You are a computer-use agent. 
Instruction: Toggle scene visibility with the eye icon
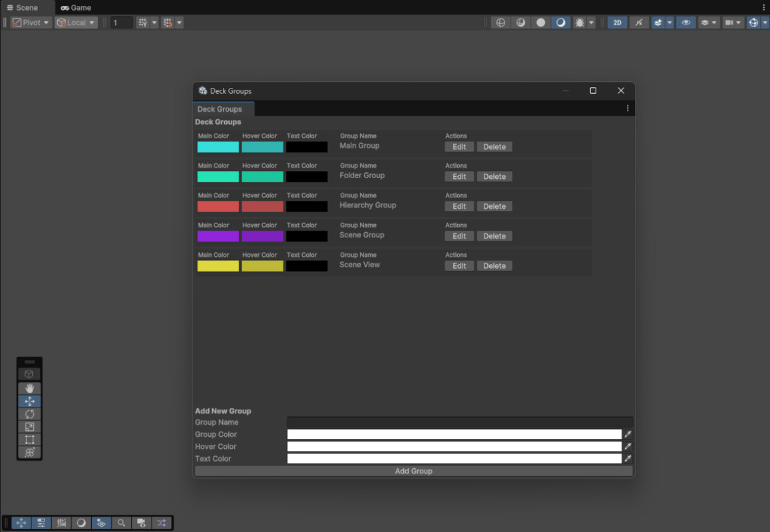click(685, 22)
